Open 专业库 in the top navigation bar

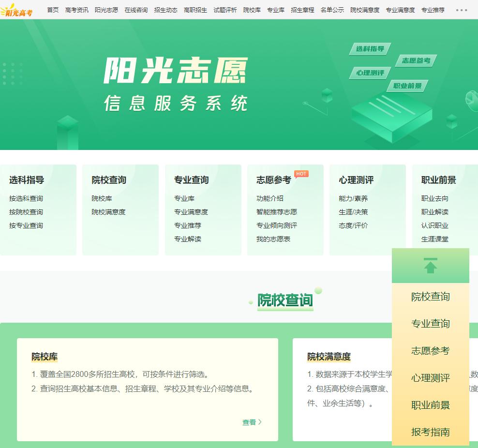pos(276,10)
